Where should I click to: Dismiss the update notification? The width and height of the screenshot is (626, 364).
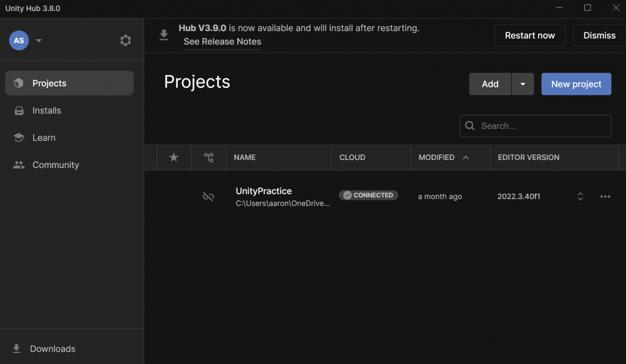coord(599,35)
